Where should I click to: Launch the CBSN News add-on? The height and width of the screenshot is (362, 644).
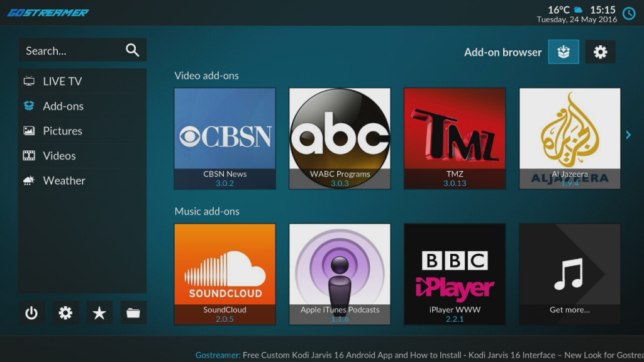point(225,138)
